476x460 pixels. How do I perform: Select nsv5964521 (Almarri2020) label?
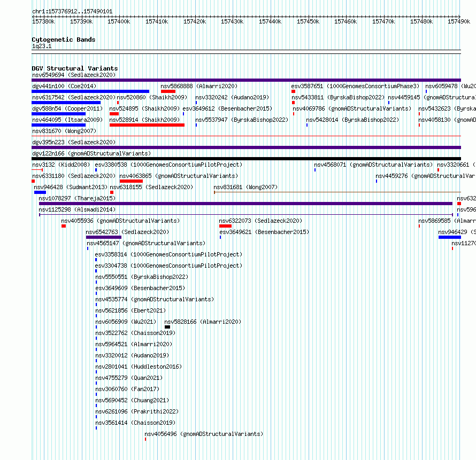pos(134,344)
